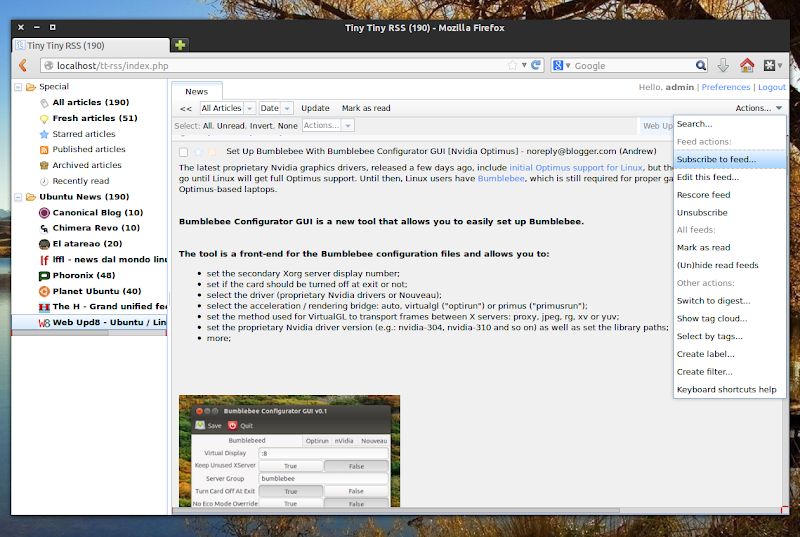Open the initial Optimus support for Linux link
The image size is (800, 537).
[x=576, y=167]
